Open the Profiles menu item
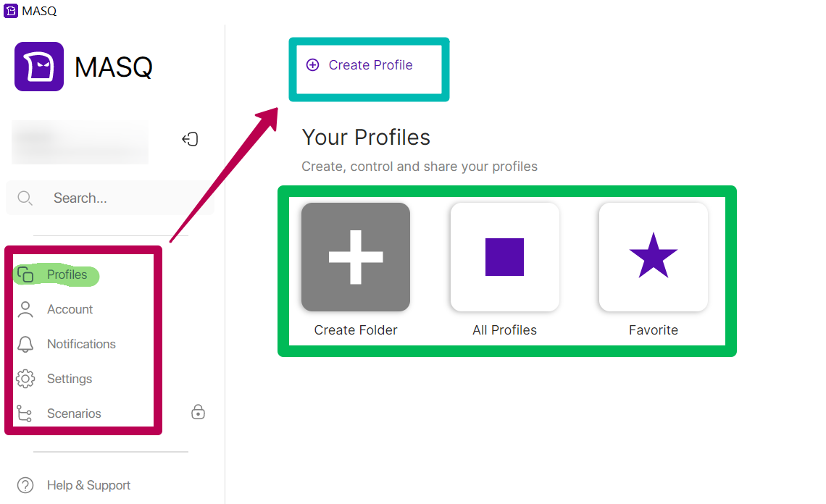826x504 pixels. (56, 274)
